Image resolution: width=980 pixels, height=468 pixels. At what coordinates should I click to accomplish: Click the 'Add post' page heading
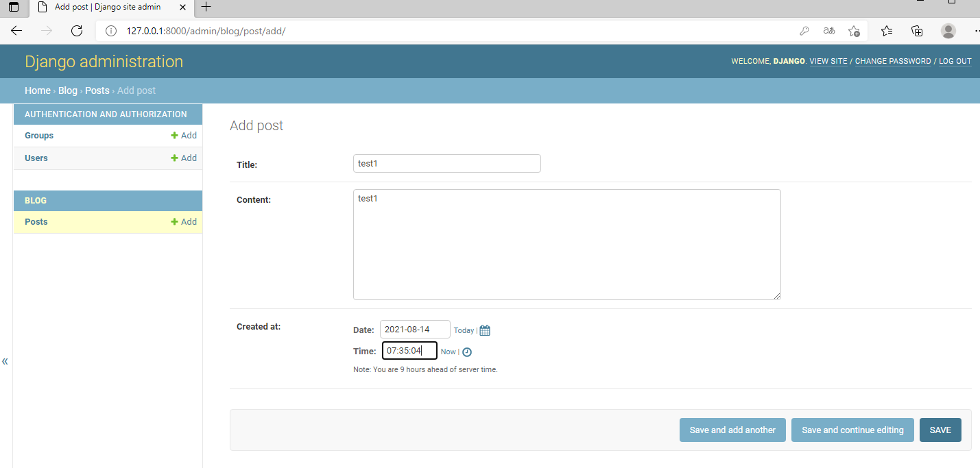click(x=256, y=126)
